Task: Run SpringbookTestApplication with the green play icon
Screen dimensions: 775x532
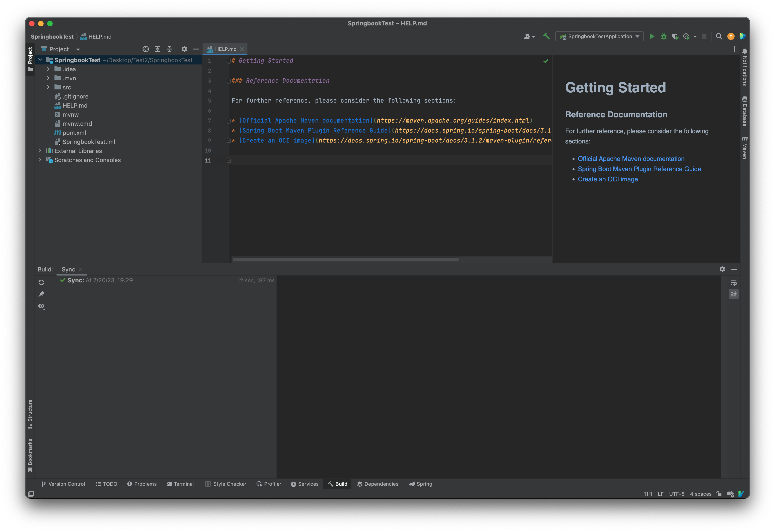Action: point(652,36)
